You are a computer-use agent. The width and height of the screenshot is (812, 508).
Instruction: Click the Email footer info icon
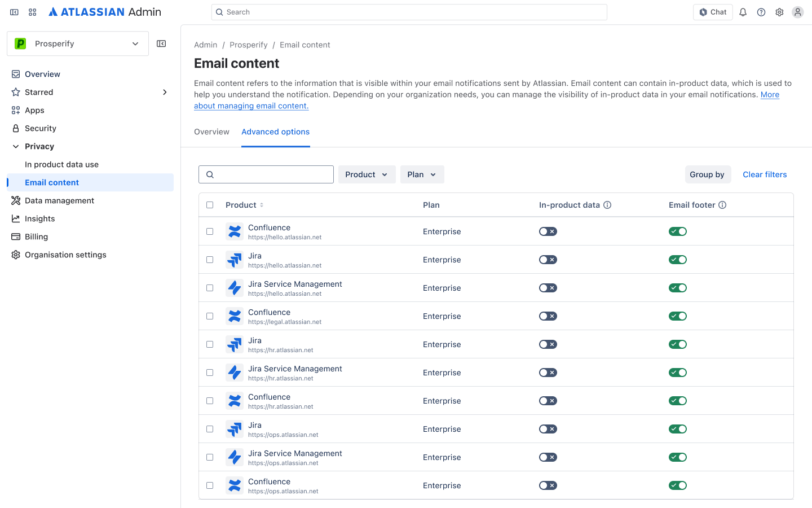click(x=722, y=205)
